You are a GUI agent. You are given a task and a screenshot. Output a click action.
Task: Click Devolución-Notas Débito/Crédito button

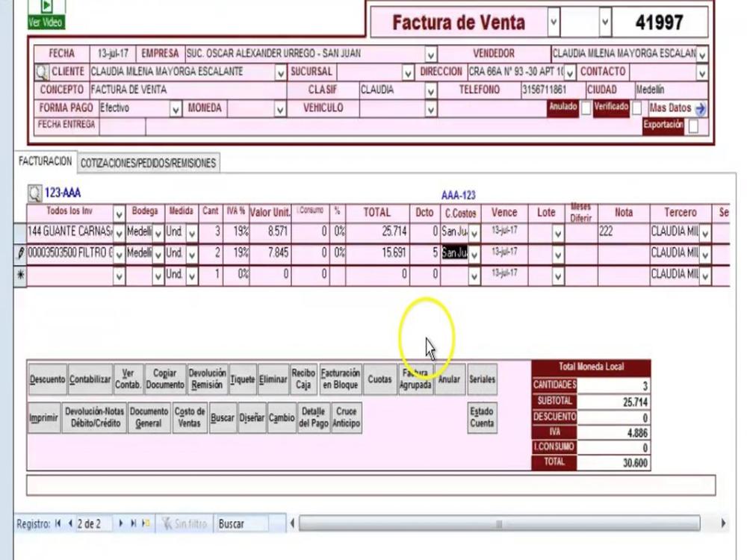click(94, 417)
